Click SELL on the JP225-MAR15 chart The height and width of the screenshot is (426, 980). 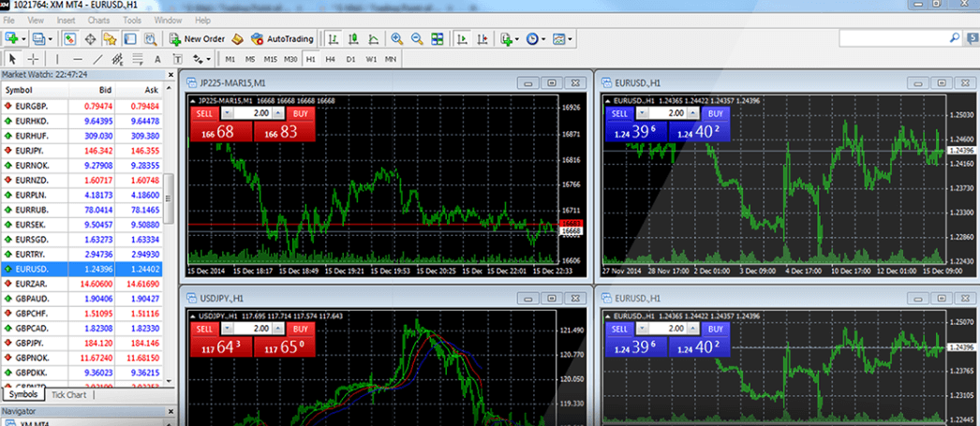[204, 113]
